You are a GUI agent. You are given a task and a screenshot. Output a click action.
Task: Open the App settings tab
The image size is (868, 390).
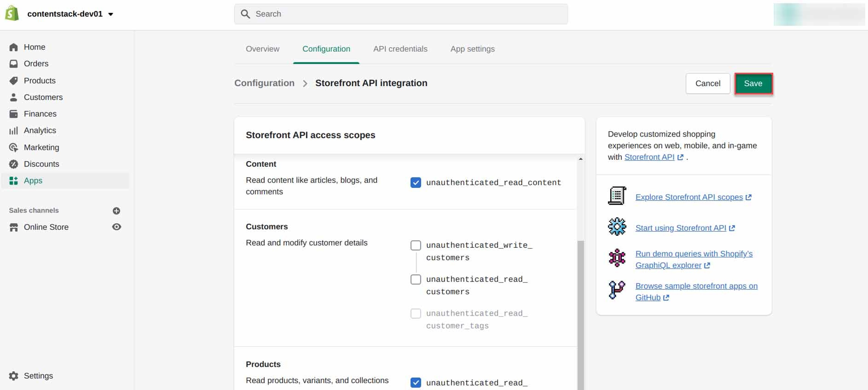(472, 49)
